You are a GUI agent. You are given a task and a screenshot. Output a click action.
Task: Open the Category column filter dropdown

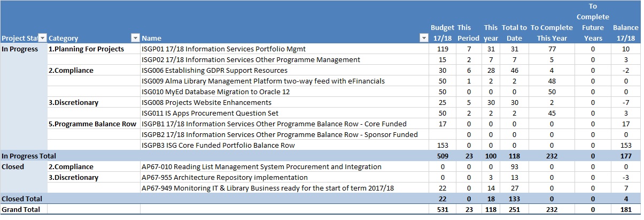[x=135, y=38]
